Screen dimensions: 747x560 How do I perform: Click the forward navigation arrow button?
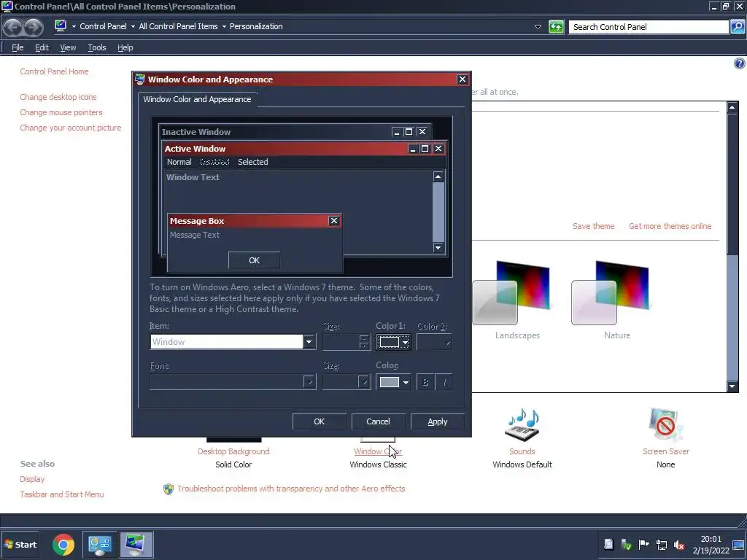tap(33, 27)
